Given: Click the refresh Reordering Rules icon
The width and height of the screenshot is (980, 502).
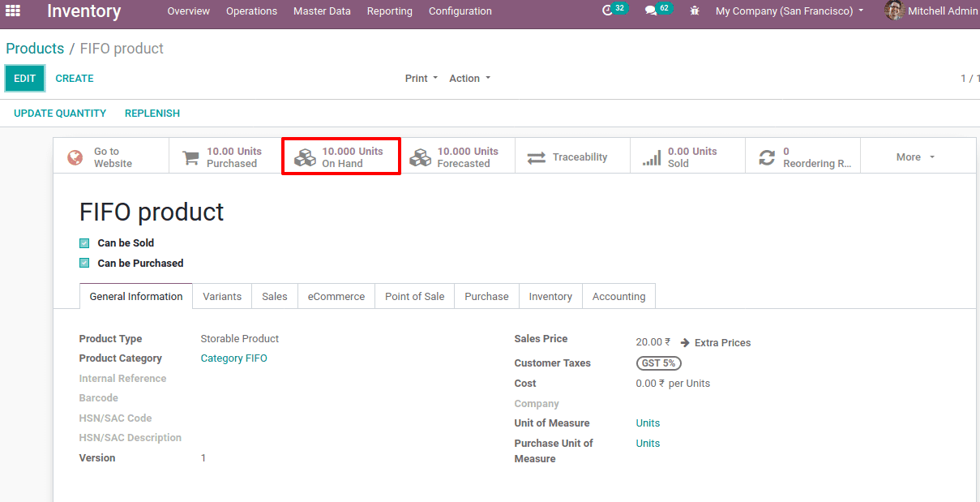Looking at the screenshot, I should (x=767, y=157).
